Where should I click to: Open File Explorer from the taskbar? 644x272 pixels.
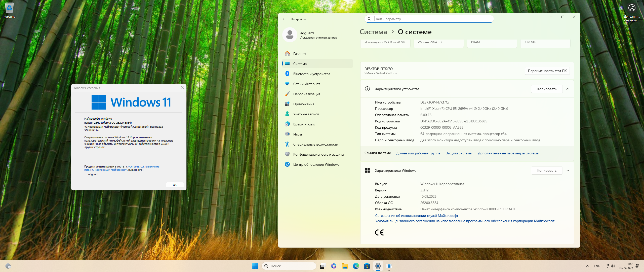(x=345, y=266)
